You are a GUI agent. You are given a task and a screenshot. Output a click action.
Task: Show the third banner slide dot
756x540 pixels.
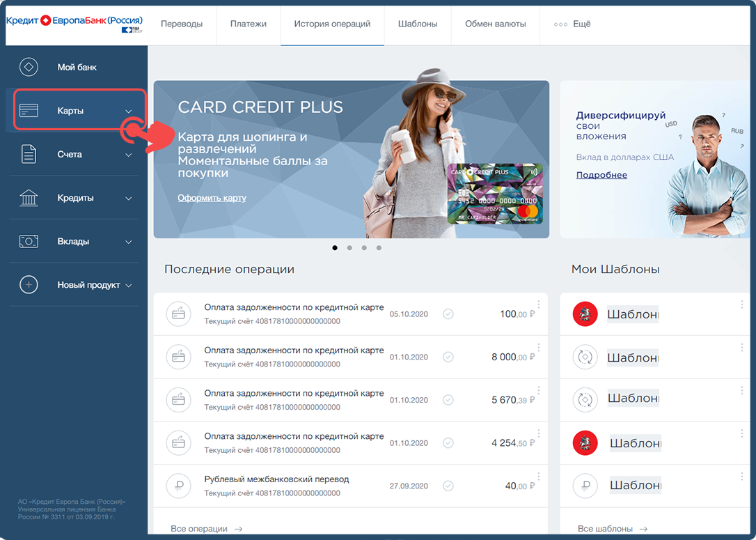point(364,248)
